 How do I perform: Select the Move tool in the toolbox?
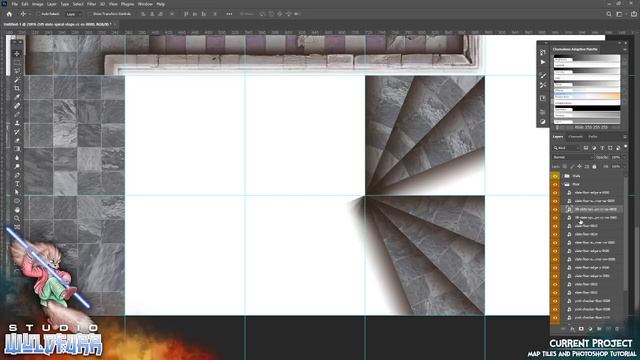tap(17, 53)
